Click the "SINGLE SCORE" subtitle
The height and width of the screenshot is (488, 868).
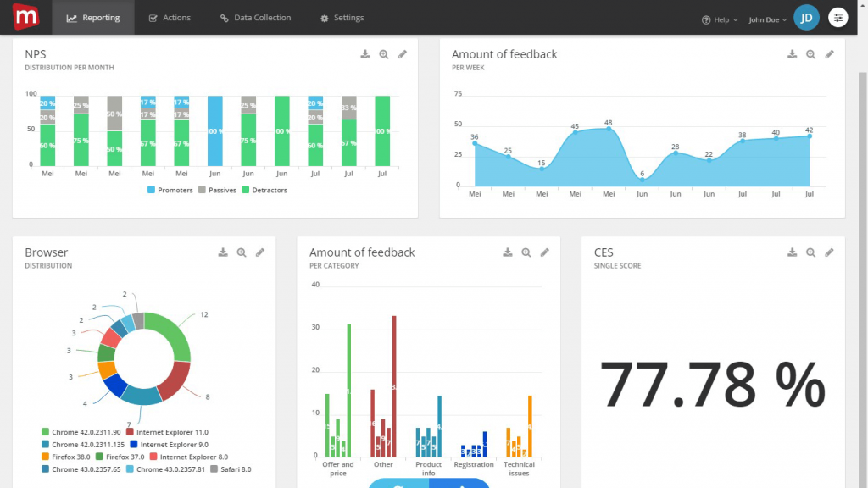click(617, 265)
